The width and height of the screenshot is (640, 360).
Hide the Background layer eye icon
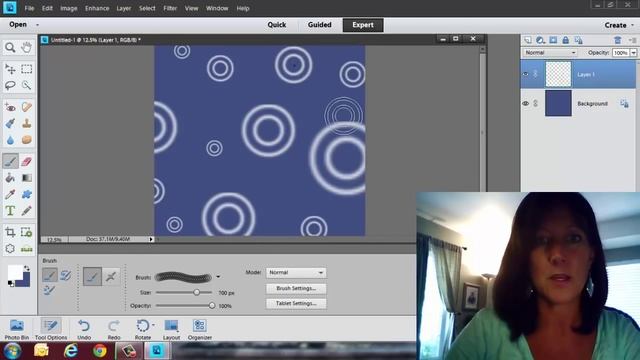(526, 104)
